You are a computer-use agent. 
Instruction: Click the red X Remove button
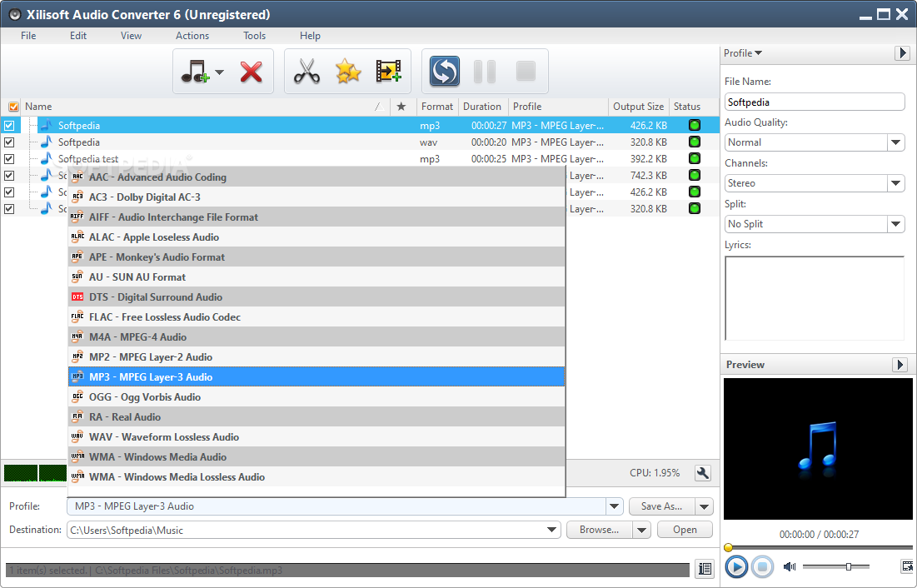(251, 72)
